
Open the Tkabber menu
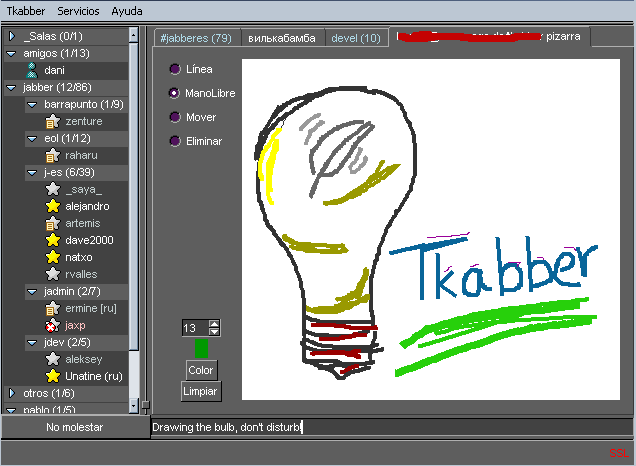pyautogui.click(x=26, y=11)
